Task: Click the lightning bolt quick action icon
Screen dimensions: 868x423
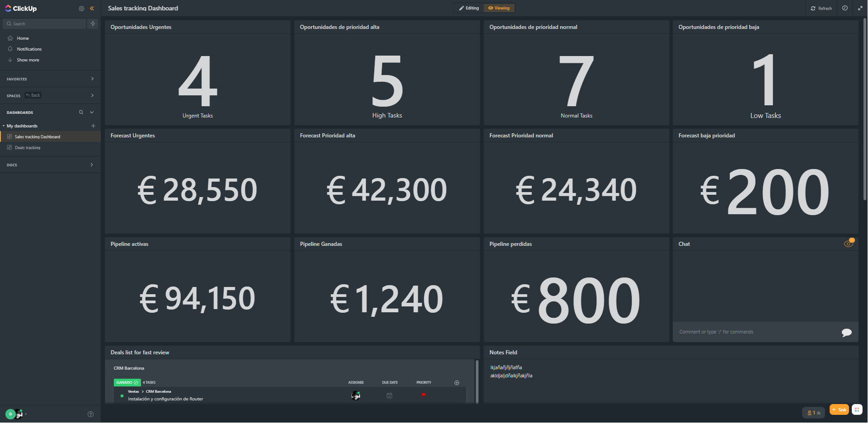Action: tap(93, 23)
